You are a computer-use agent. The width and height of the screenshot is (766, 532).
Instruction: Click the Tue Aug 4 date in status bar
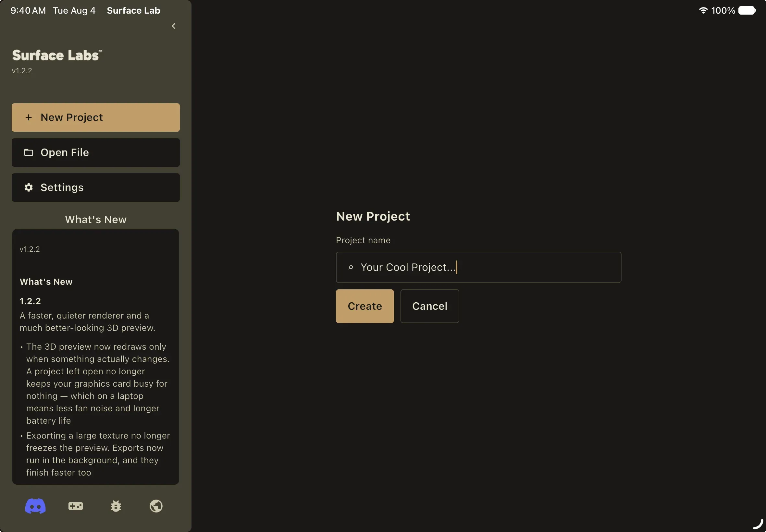[x=74, y=10]
